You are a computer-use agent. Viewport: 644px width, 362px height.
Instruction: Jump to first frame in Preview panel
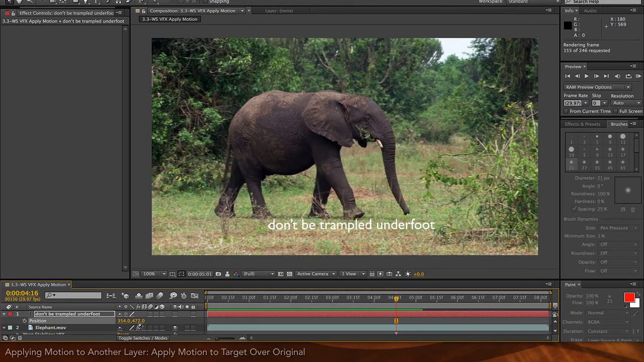[x=568, y=76]
